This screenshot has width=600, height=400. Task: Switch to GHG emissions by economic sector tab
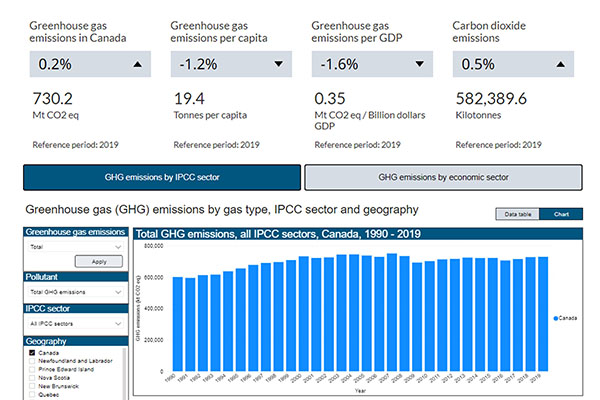442,178
